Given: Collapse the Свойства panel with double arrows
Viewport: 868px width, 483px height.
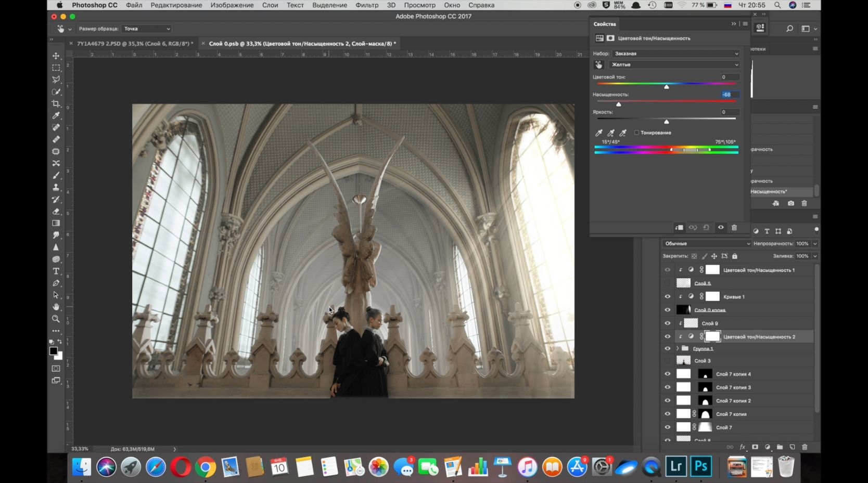Looking at the screenshot, I should coord(734,24).
